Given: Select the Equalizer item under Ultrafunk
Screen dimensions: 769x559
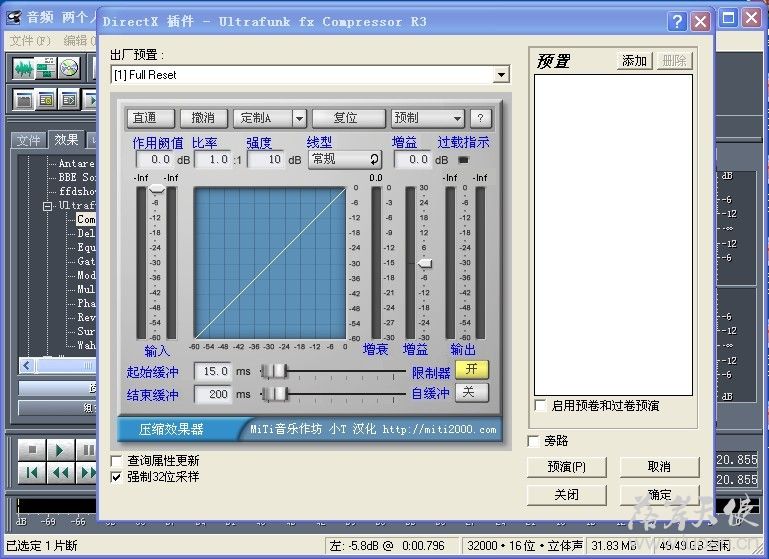Looking at the screenshot, I should 86,247.
